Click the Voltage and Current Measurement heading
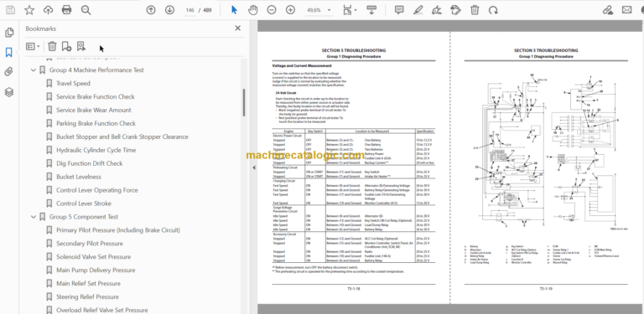The image size is (644, 314). point(302,65)
